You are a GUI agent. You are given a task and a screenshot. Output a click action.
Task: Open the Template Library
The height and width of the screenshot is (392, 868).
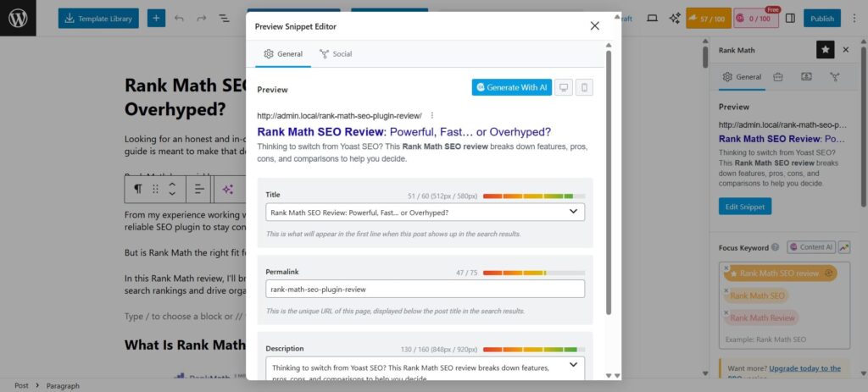click(98, 19)
